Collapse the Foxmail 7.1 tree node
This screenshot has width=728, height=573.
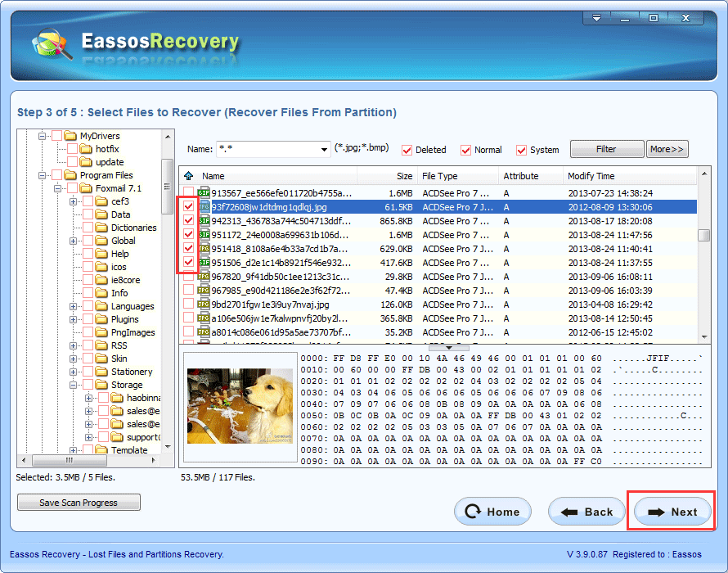57,188
